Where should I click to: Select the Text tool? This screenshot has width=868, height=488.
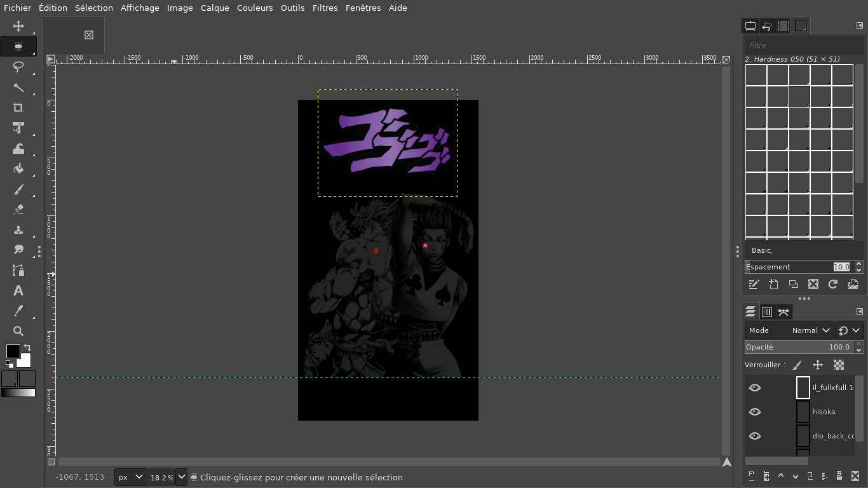[x=18, y=290]
